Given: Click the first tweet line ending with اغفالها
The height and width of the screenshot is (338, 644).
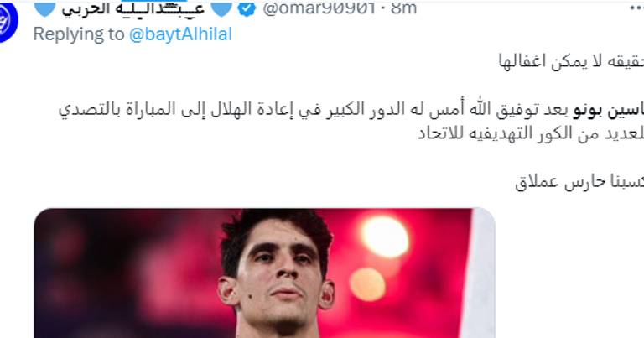Looking at the screenshot, I should coord(571,61).
